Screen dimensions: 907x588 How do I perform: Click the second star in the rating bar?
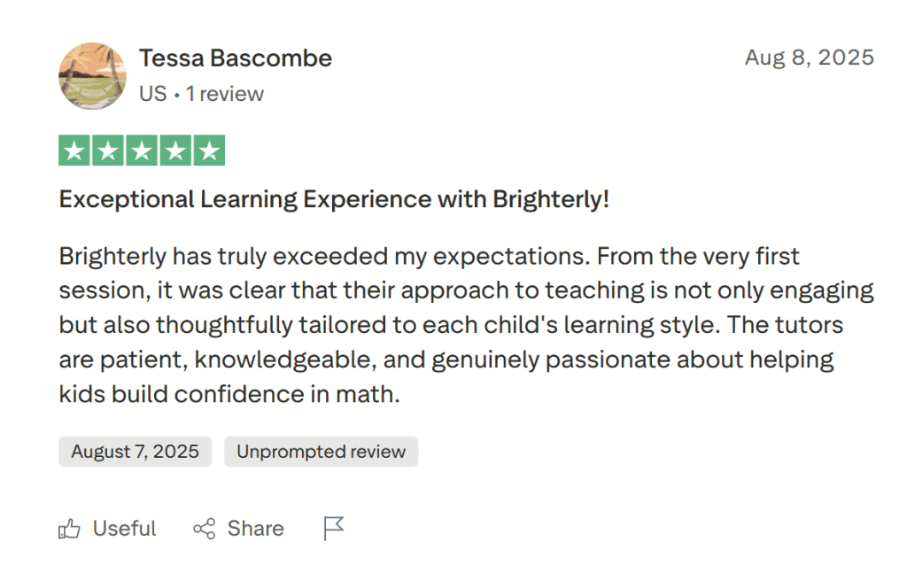click(109, 150)
